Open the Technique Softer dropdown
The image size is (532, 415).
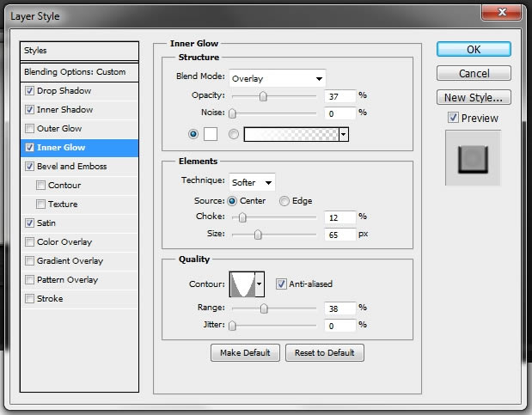click(252, 182)
